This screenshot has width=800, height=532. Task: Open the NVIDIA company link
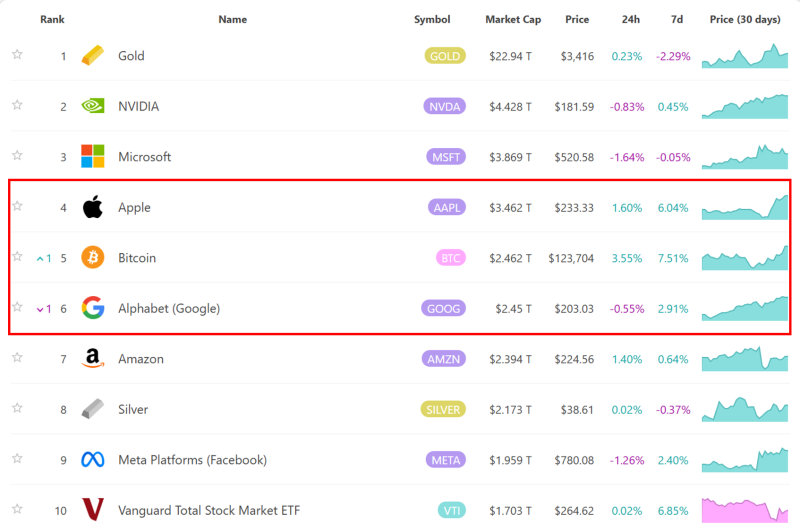coord(138,106)
